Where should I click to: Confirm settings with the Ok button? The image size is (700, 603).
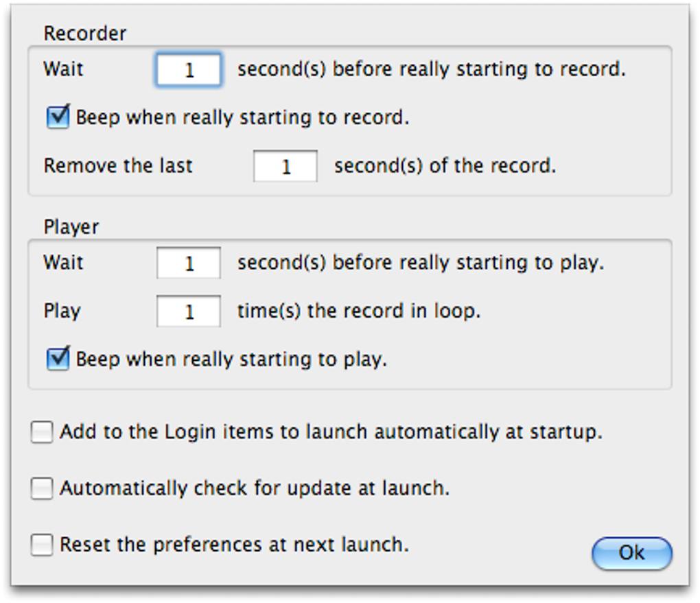[x=631, y=554]
